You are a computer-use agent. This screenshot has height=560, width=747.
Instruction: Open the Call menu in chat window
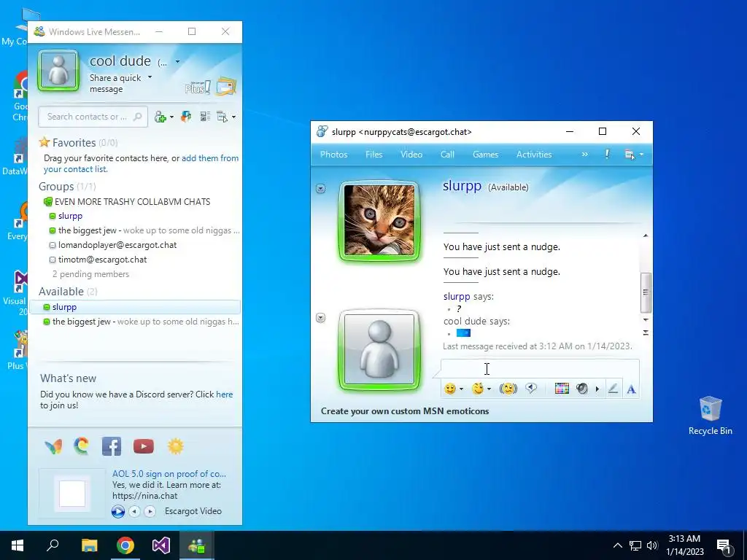point(447,155)
